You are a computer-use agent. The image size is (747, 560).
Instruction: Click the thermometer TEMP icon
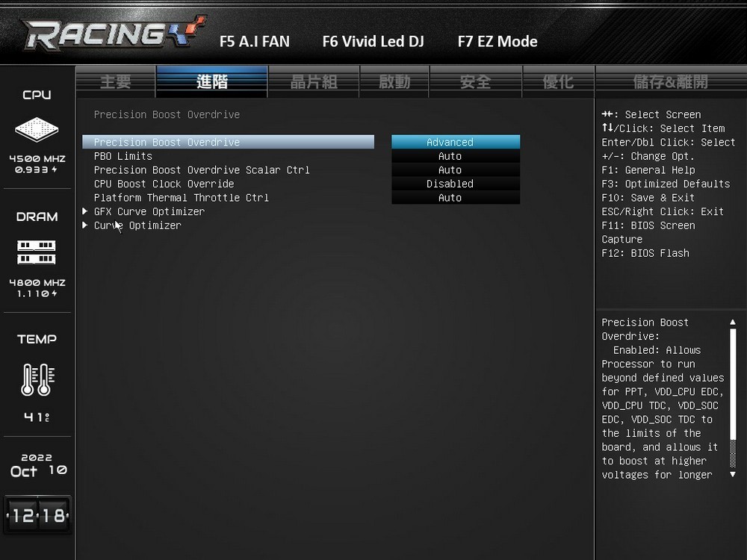(37, 379)
